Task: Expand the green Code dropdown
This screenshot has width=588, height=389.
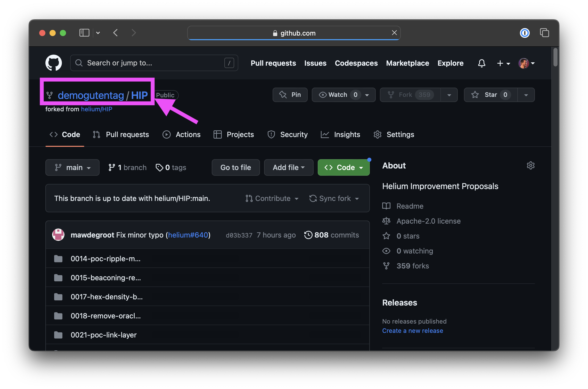Action: [x=344, y=167]
